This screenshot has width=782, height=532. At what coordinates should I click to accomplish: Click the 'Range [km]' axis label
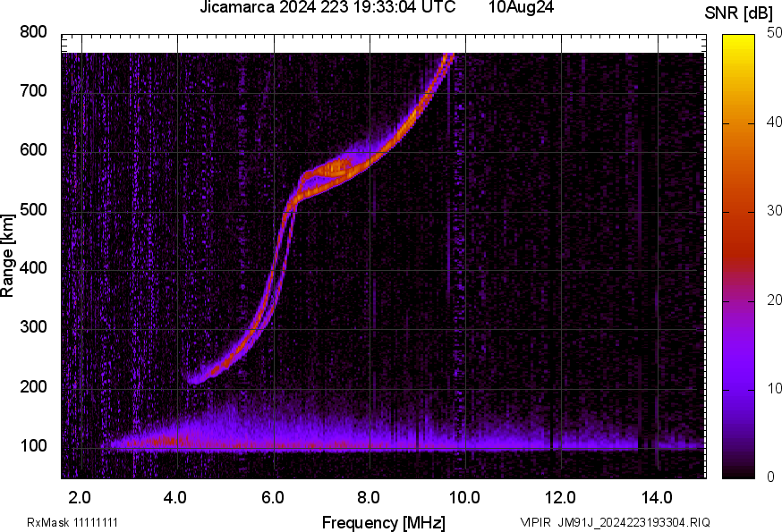[7, 256]
